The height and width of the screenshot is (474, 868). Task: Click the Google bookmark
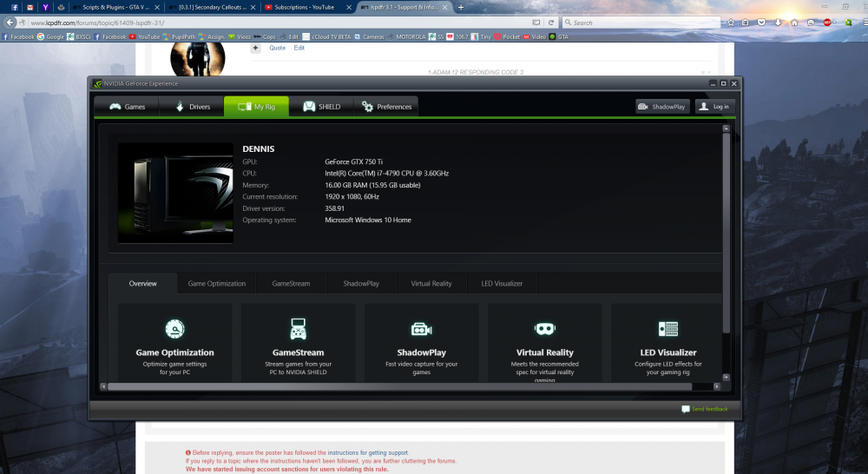point(50,36)
